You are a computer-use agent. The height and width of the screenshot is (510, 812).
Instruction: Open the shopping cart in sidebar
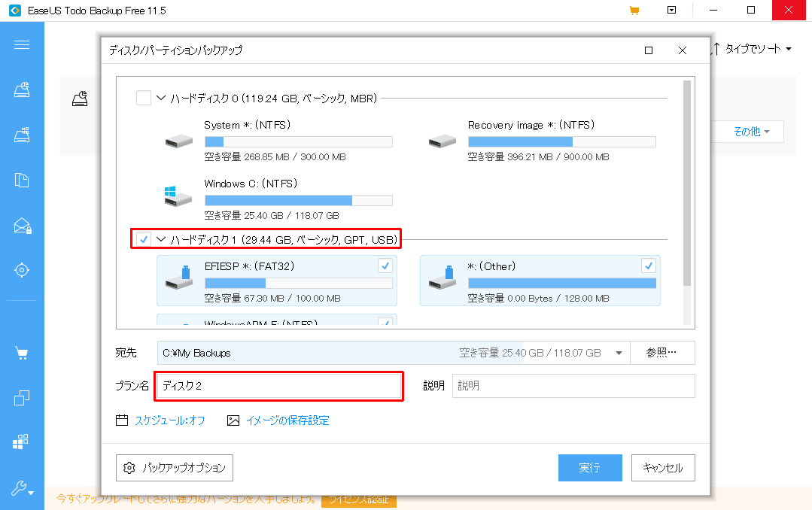click(x=22, y=354)
